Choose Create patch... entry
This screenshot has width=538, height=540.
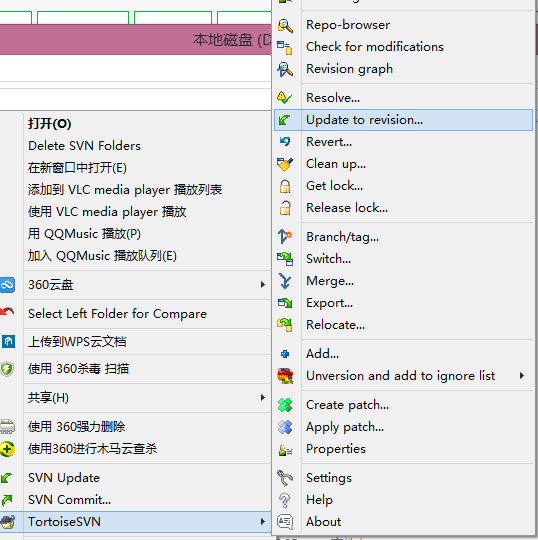point(403,405)
